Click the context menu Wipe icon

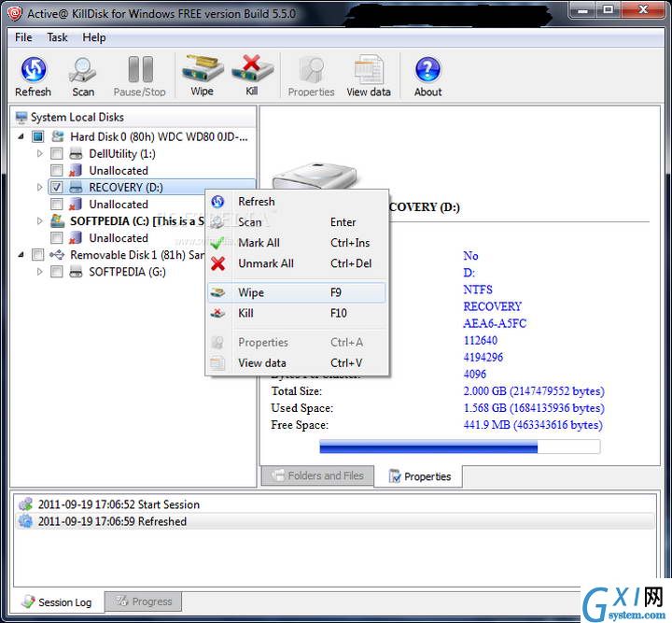click(x=217, y=293)
